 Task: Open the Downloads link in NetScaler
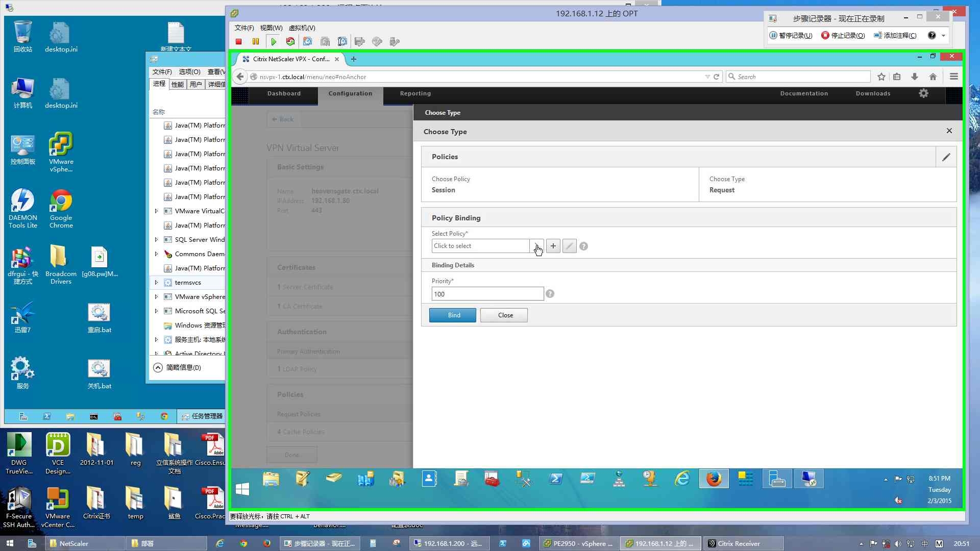click(873, 93)
